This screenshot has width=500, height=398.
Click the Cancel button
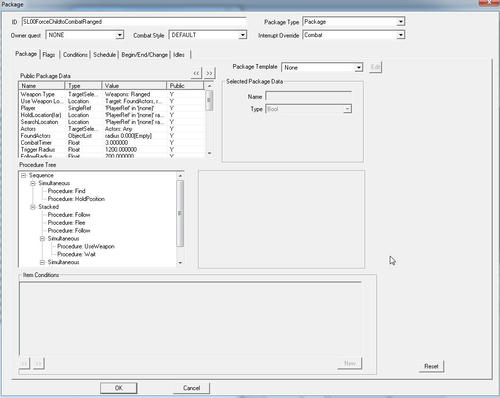(x=191, y=388)
